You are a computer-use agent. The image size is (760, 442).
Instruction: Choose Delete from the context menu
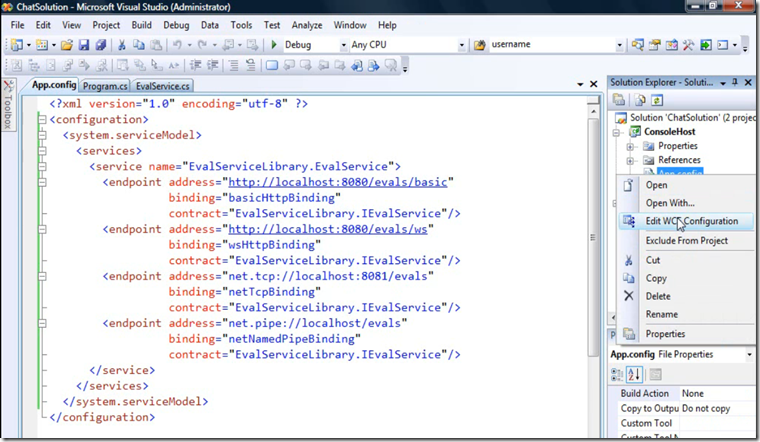point(658,296)
